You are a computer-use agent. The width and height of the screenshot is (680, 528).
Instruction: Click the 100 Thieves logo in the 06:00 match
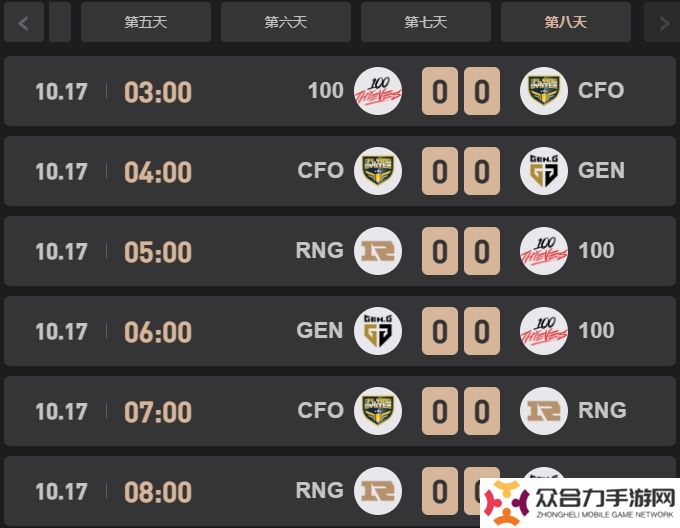[x=544, y=331]
